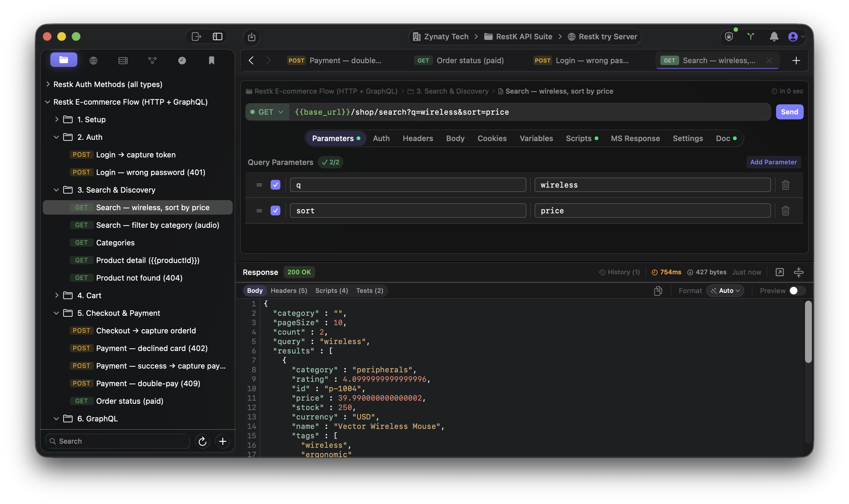The width and height of the screenshot is (849, 504).
Task: Open response in new window icon
Action: point(779,272)
